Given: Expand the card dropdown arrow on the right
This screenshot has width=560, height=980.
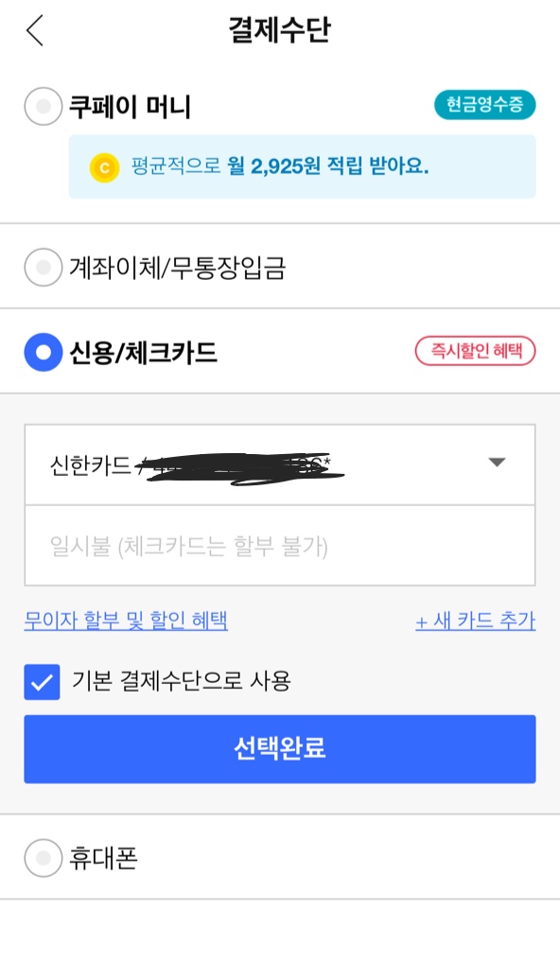Looking at the screenshot, I should (498, 463).
